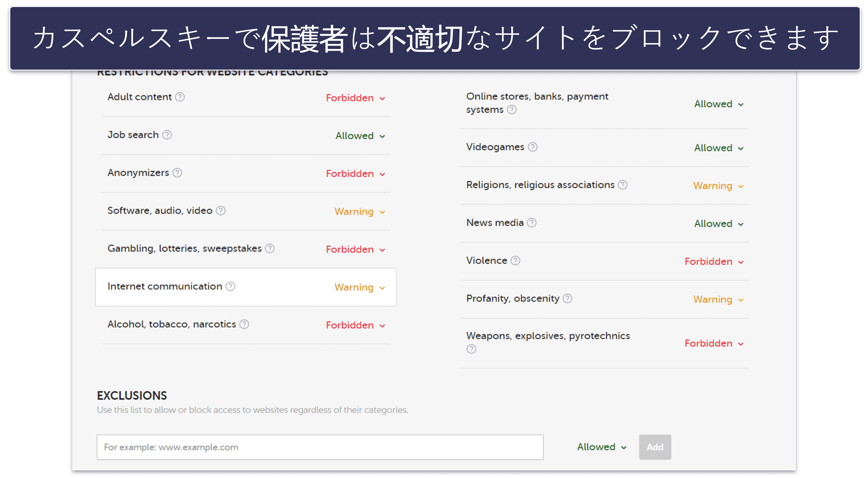Change Alcohol, tobacco, narcotics restriction
868x478 pixels.
pos(355,325)
